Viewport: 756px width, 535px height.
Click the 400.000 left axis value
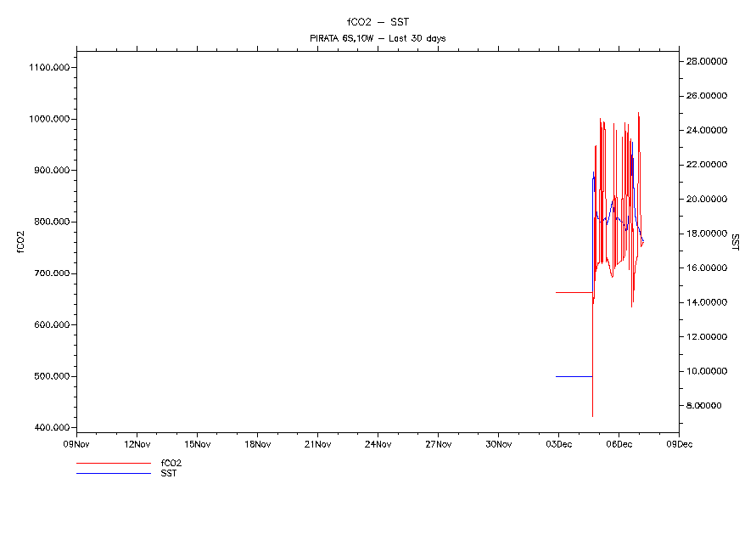[51, 428]
